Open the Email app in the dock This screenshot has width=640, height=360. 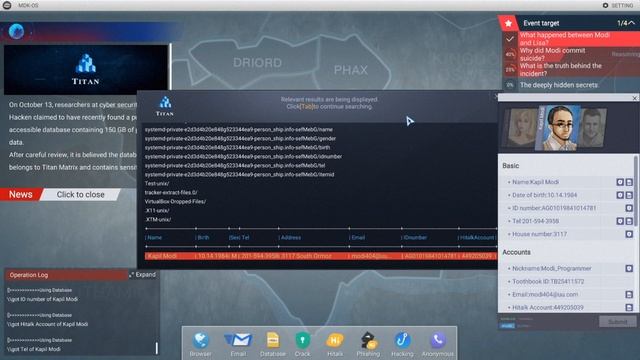[x=238, y=344]
